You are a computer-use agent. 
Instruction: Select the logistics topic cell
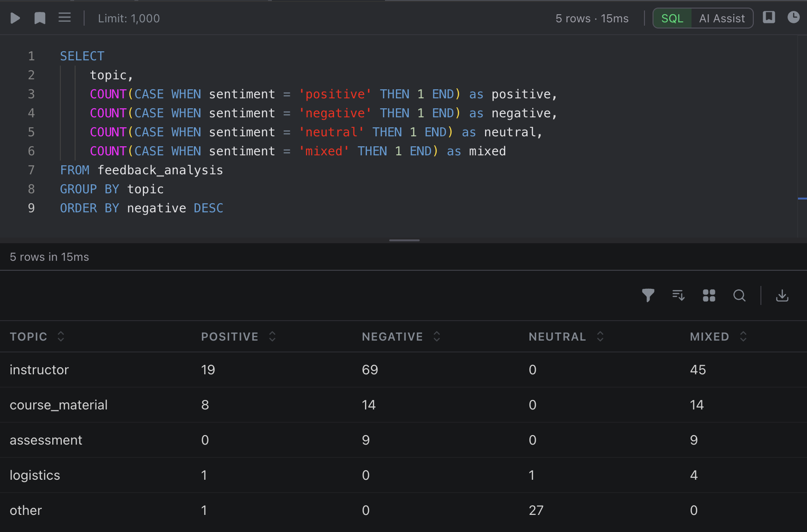(35, 475)
